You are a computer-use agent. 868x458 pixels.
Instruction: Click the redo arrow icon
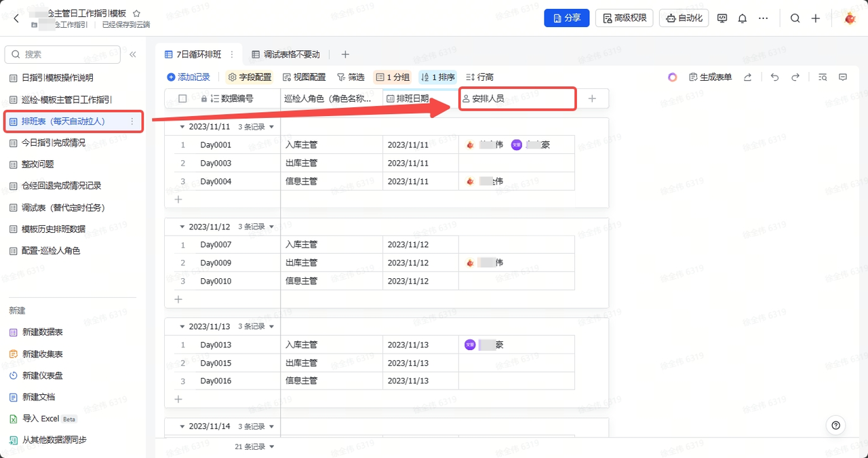795,77
